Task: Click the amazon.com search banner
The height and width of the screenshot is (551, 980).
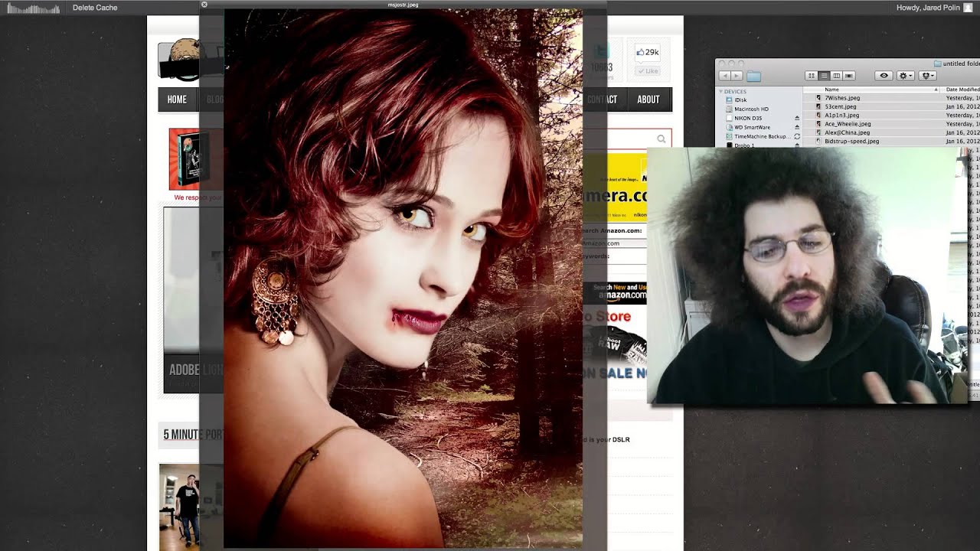Action: click(615, 292)
